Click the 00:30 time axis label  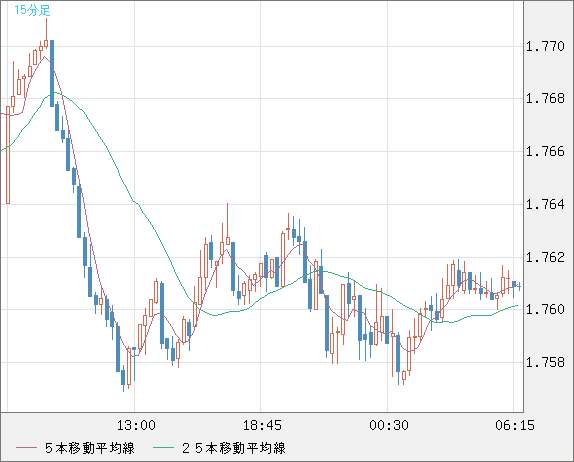point(389,425)
